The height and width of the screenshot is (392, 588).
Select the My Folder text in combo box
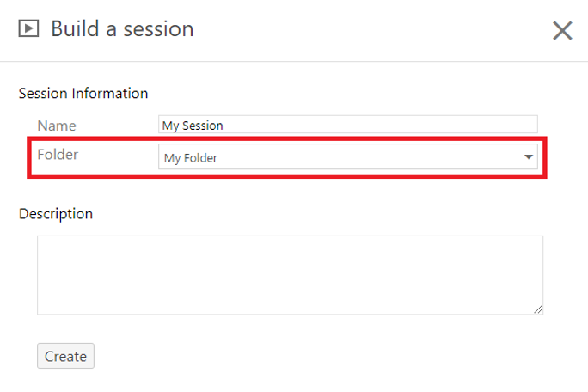point(191,158)
